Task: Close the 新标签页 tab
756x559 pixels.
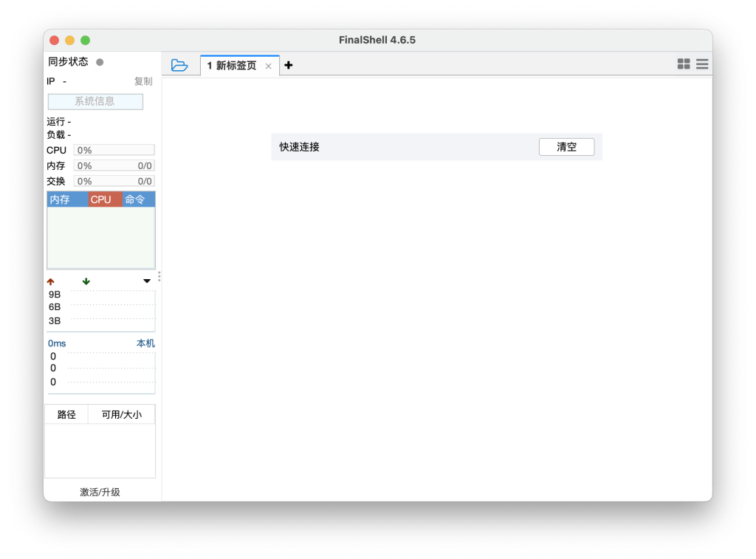Action: (x=268, y=66)
